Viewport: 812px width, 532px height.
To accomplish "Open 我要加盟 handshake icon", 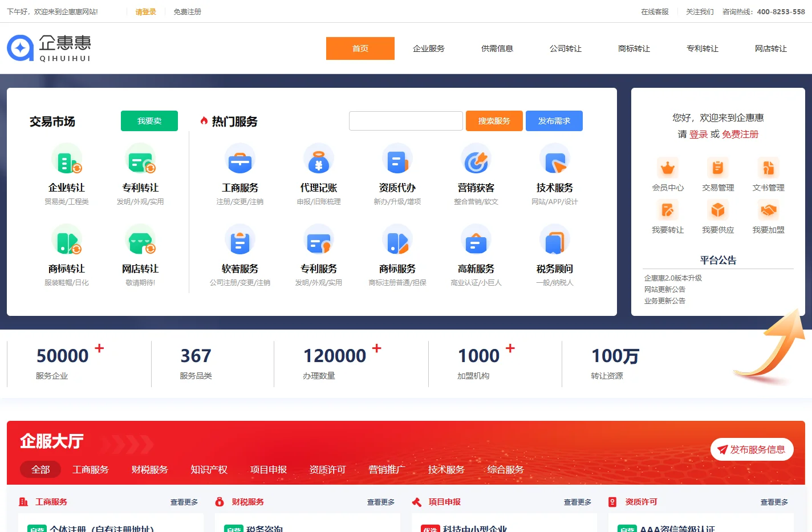I will [x=768, y=210].
